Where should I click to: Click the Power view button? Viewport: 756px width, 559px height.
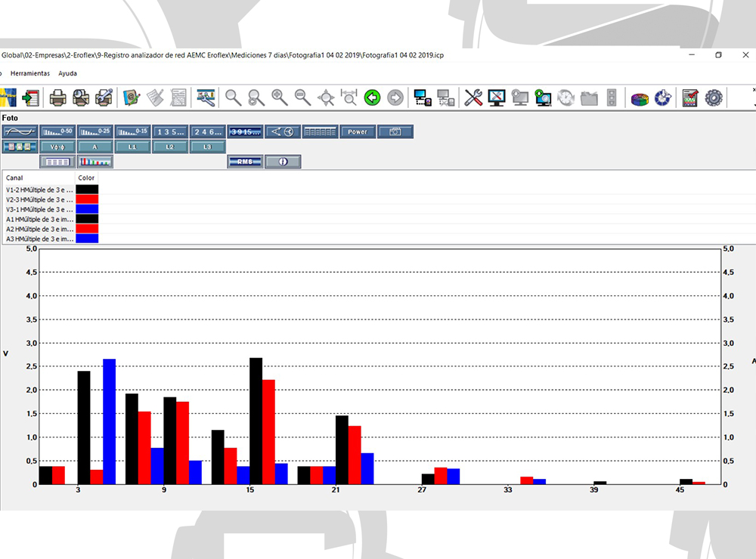pos(358,131)
